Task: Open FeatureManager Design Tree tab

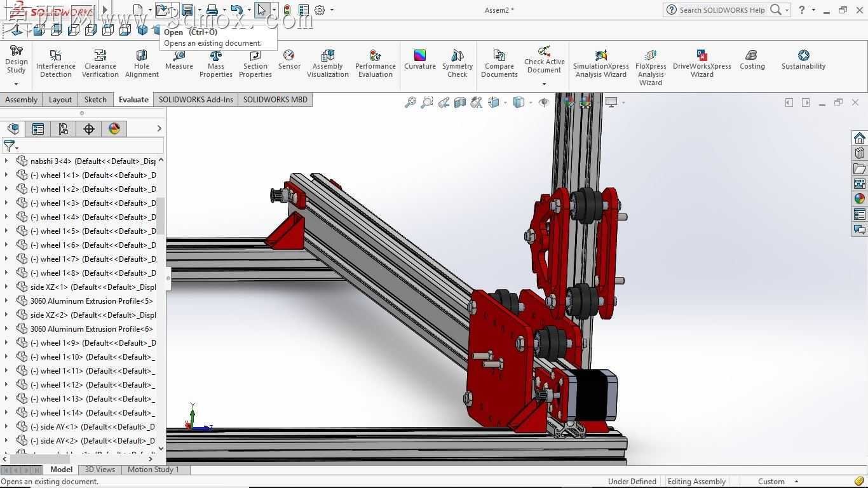Action: point(13,129)
